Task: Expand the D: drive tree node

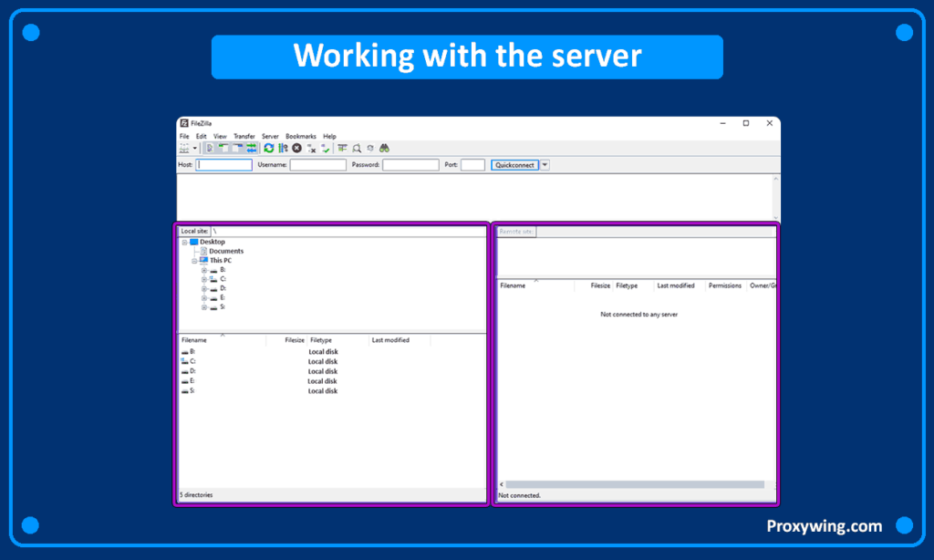Action: click(203, 289)
